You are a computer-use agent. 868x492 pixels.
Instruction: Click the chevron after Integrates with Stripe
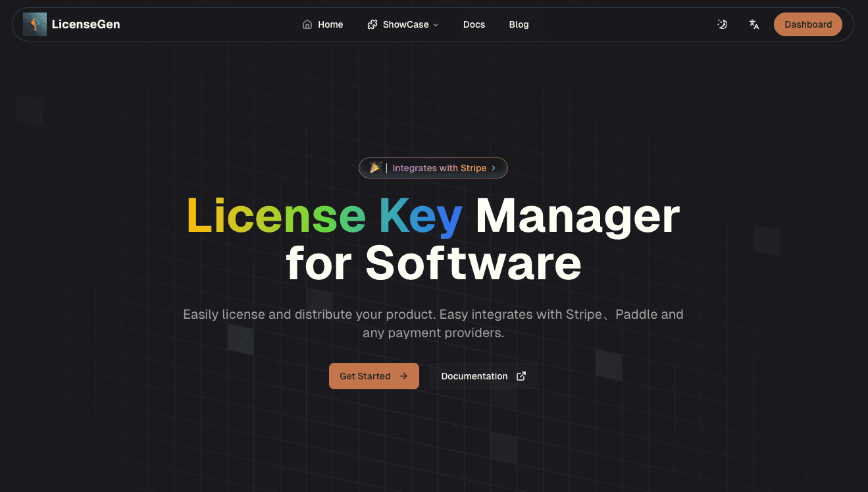click(x=494, y=168)
